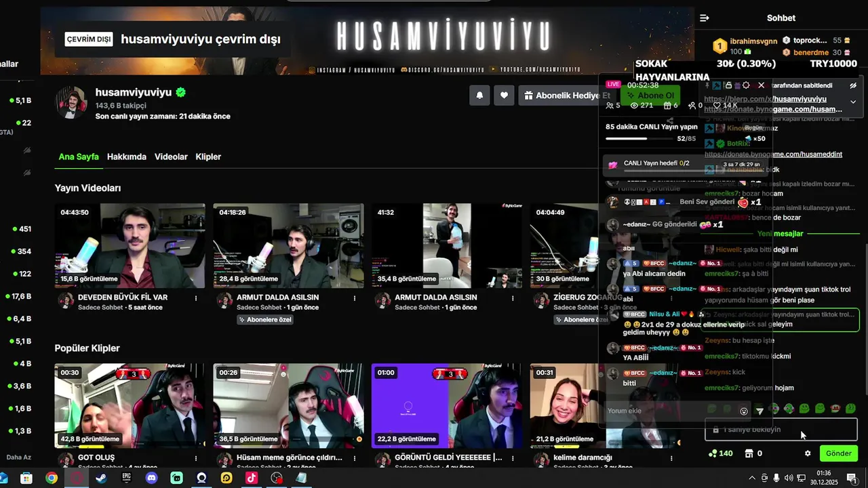868x488 pixels.
Task: Click the 271 viewers eye icon
Action: [635, 105]
